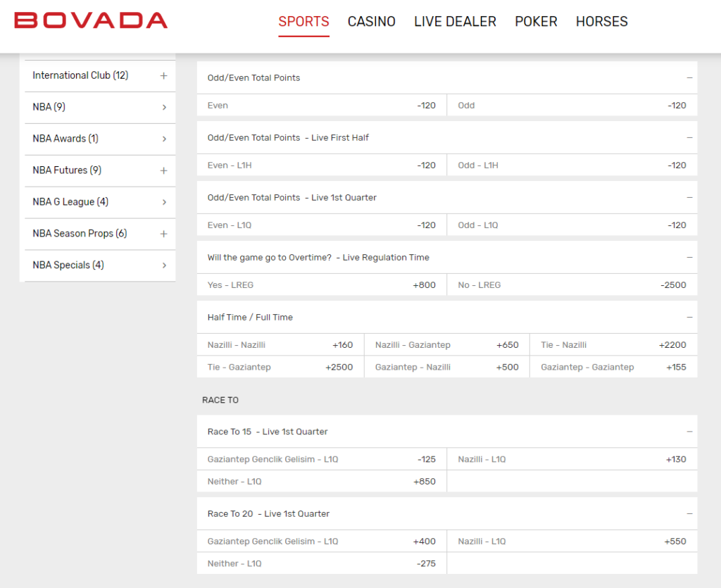Select Nazilli - Nazilli at +160
The height and width of the screenshot is (588, 721).
point(280,344)
